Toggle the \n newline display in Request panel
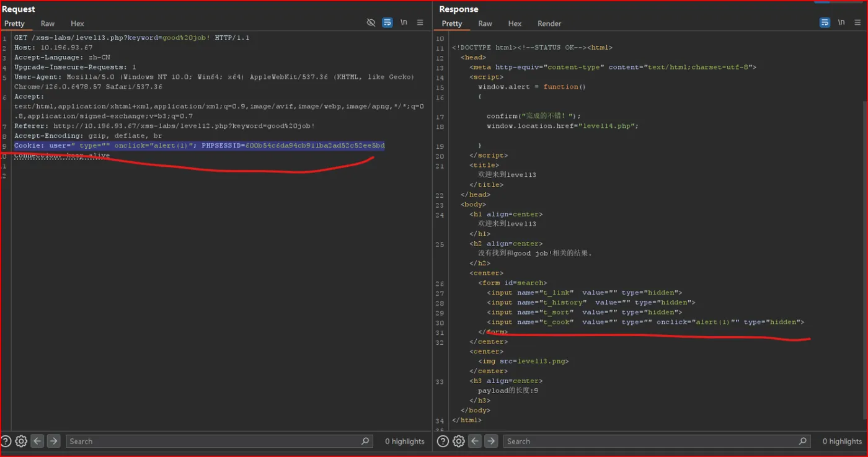This screenshot has height=457, width=868. pyautogui.click(x=404, y=22)
